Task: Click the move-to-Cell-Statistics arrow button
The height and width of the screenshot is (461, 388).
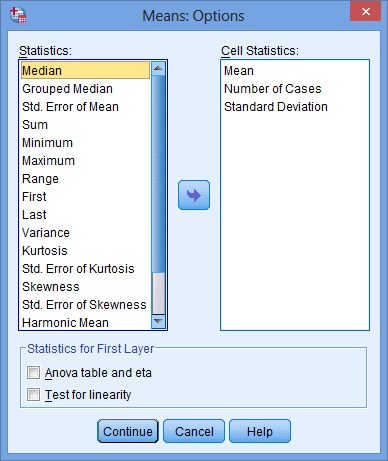Action: 194,195
